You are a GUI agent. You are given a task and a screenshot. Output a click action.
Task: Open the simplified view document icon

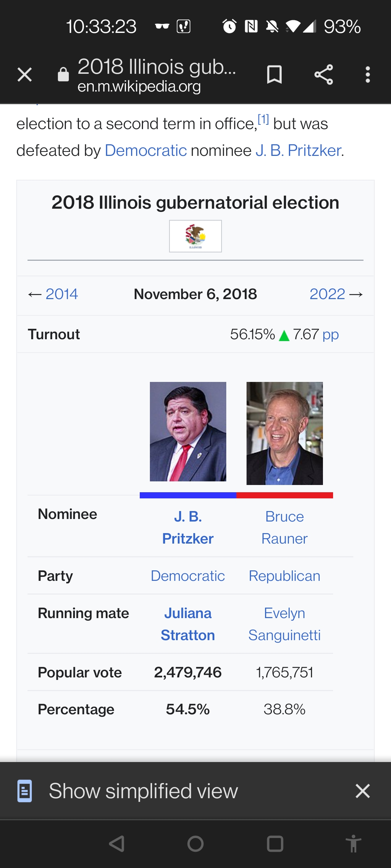[25, 791]
